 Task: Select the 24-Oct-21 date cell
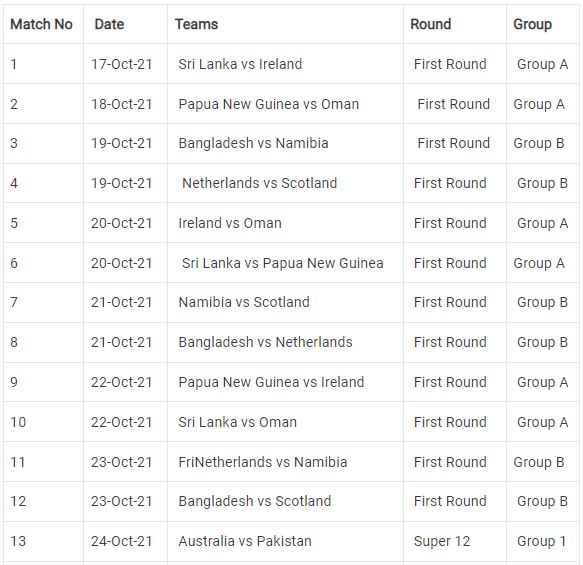tap(125, 541)
